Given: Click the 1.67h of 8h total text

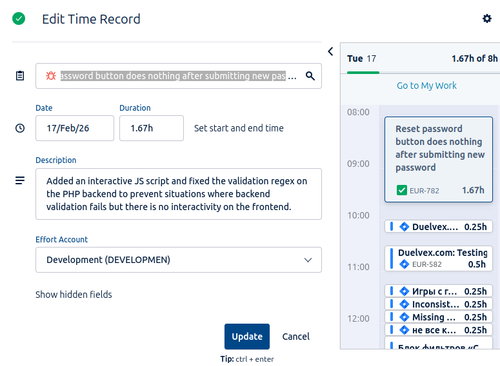Looking at the screenshot, I should coord(474,59).
